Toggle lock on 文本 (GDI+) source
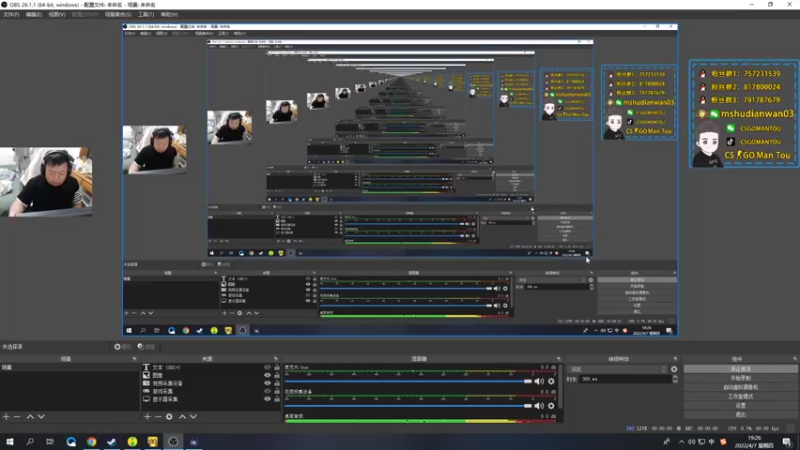The image size is (800, 450). tap(277, 367)
